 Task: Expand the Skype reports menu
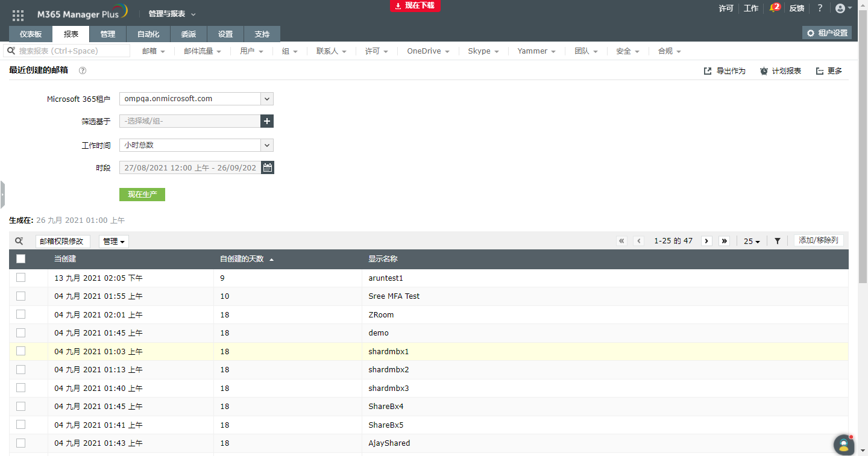pyautogui.click(x=483, y=51)
